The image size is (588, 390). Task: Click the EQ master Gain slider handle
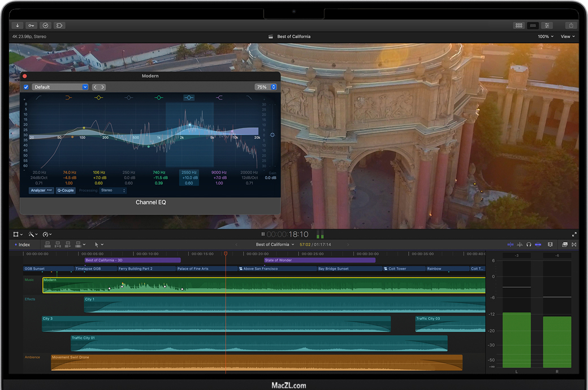pos(273,135)
